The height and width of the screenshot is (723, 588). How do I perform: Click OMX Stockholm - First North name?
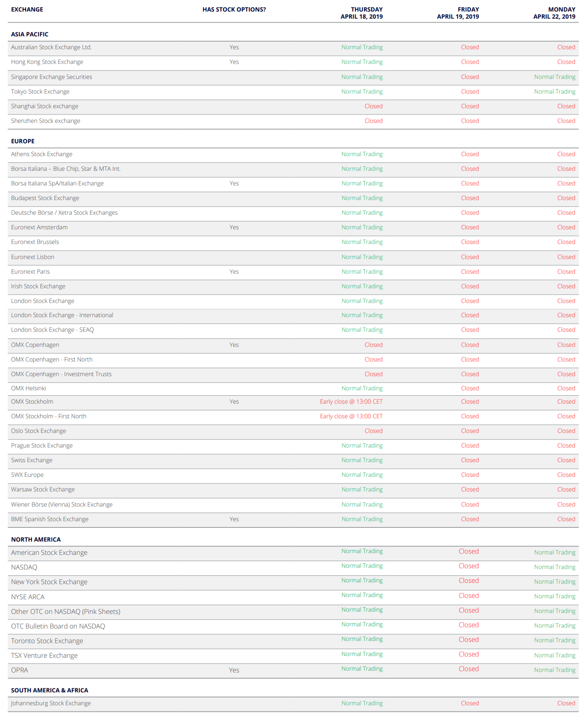pos(49,416)
